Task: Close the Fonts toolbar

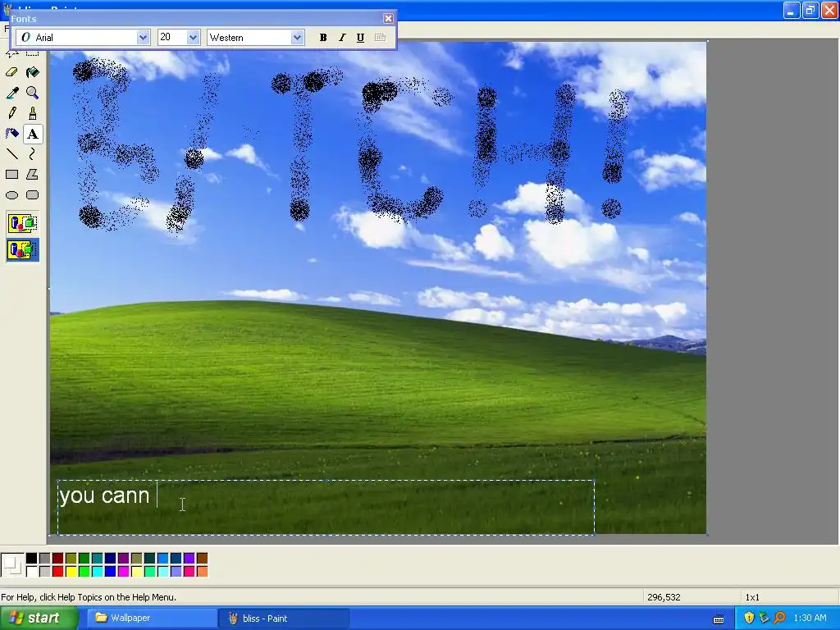Action: coord(388,19)
